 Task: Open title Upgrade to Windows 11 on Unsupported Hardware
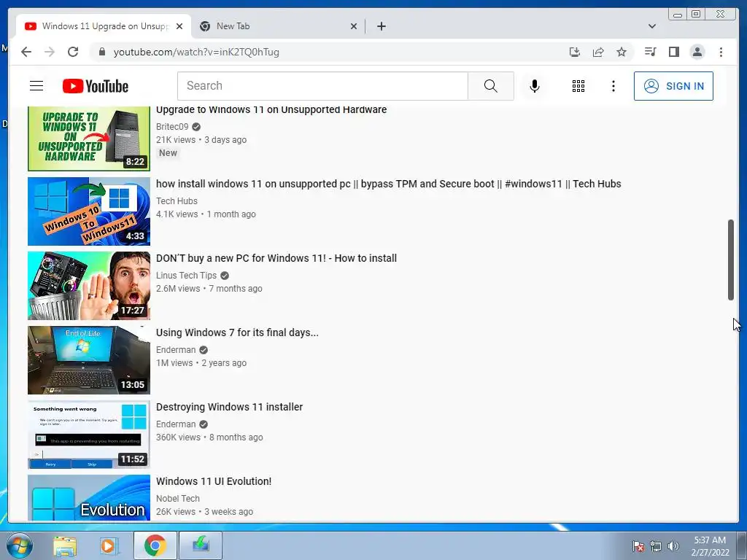[x=271, y=109]
